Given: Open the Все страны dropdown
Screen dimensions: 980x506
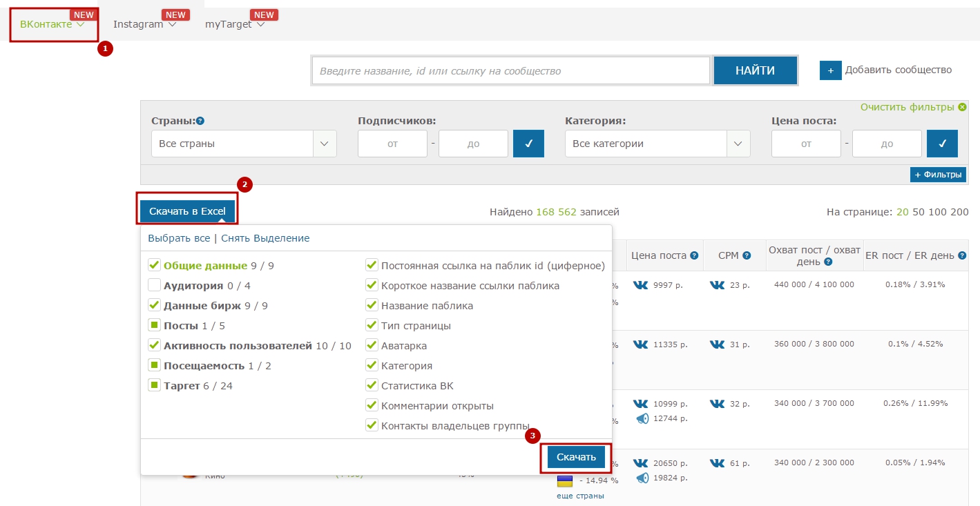Looking at the screenshot, I should click(244, 144).
